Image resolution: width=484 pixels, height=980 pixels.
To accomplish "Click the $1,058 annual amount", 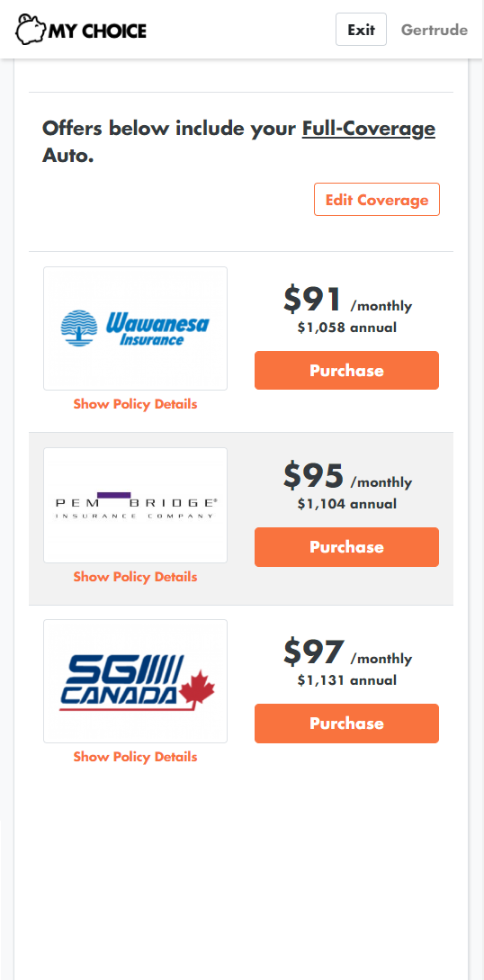I will pyautogui.click(x=346, y=328).
